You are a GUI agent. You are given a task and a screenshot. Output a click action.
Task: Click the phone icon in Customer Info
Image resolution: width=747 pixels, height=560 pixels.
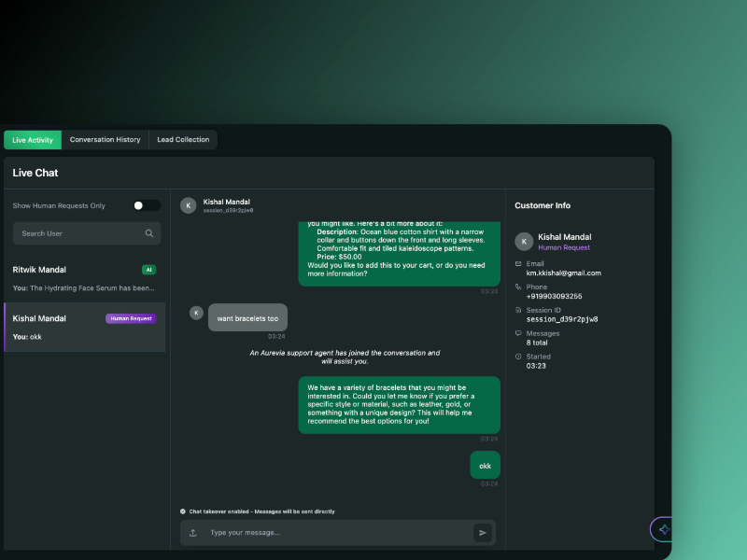(x=518, y=287)
